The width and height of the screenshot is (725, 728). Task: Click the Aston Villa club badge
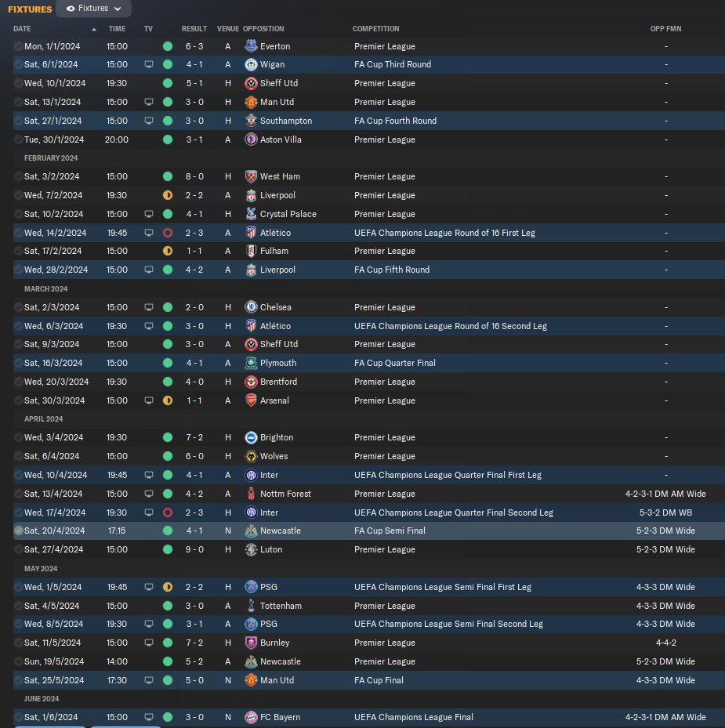[x=251, y=139]
